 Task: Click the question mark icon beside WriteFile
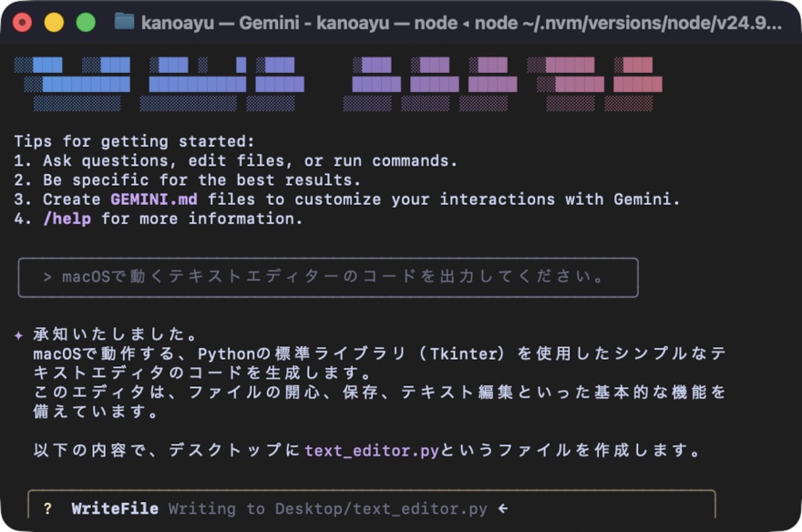pos(47,509)
